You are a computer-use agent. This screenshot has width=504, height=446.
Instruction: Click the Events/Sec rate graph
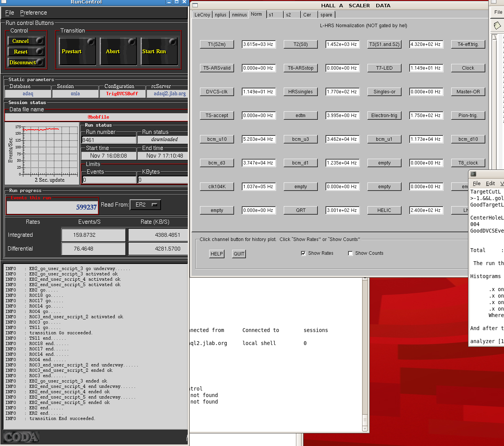42,153
